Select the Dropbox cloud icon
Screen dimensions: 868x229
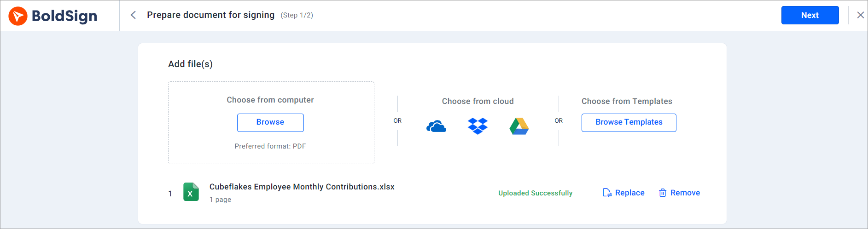pos(478,126)
